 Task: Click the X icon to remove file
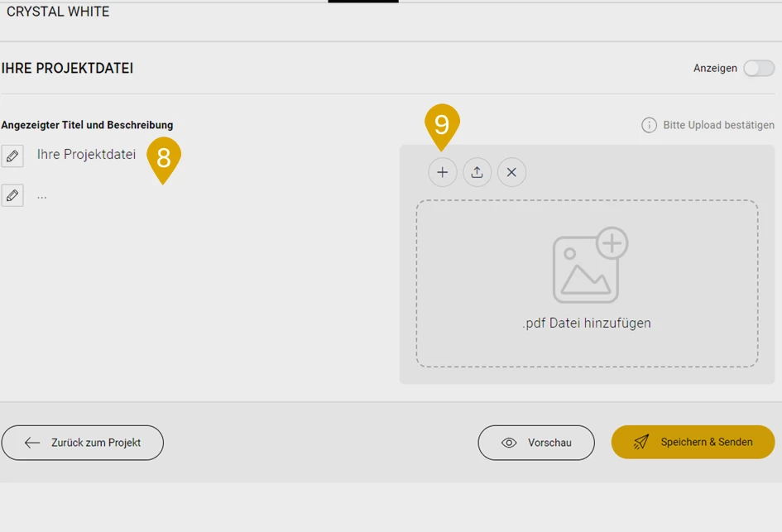pyautogui.click(x=511, y=172)
